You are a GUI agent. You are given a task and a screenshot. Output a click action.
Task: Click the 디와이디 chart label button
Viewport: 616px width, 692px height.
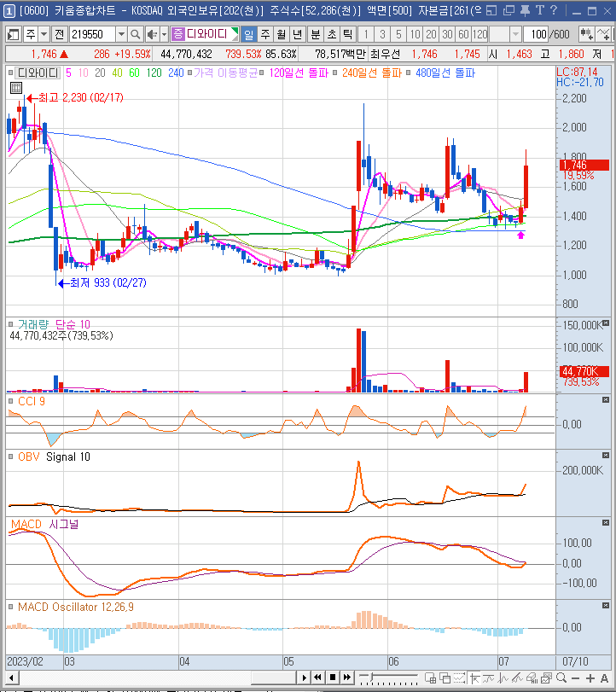click(38, 73)
